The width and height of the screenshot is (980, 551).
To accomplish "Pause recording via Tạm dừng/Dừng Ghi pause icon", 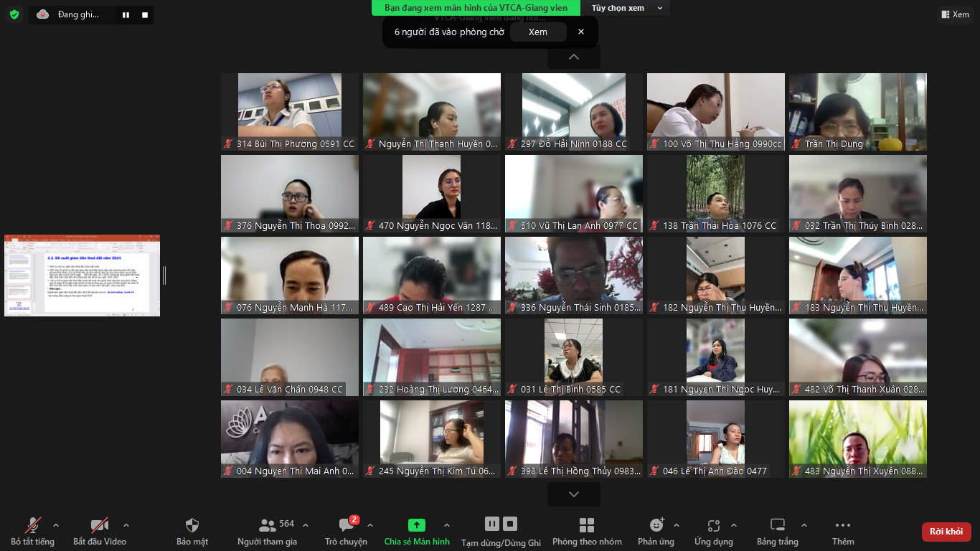I will [492, 524].
